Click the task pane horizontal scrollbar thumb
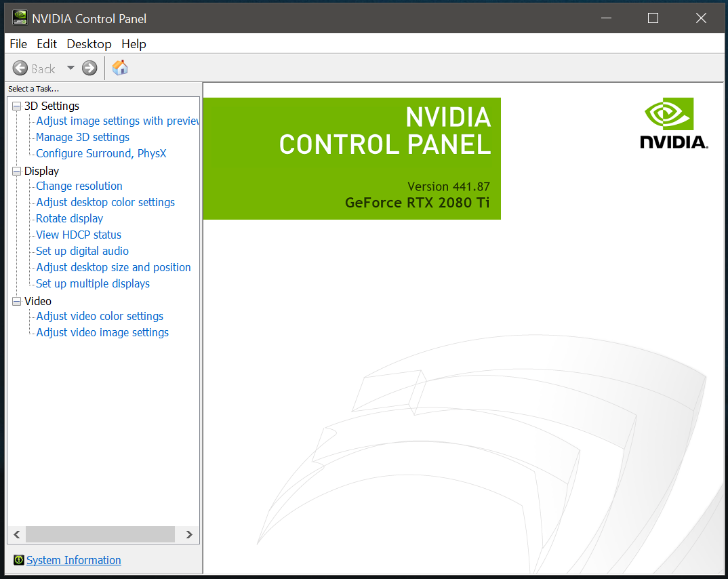 point(100,534)
